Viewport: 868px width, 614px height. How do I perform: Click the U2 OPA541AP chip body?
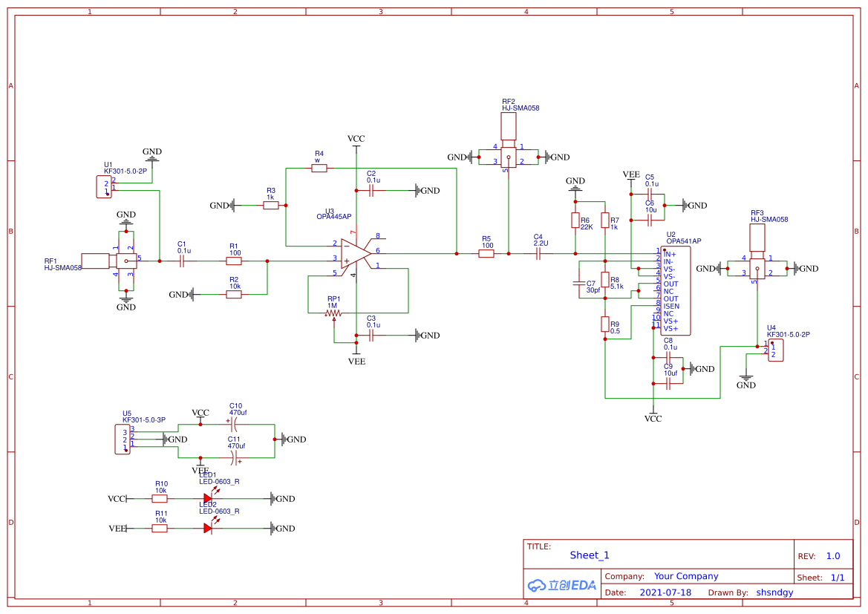[x=676, y=291]
